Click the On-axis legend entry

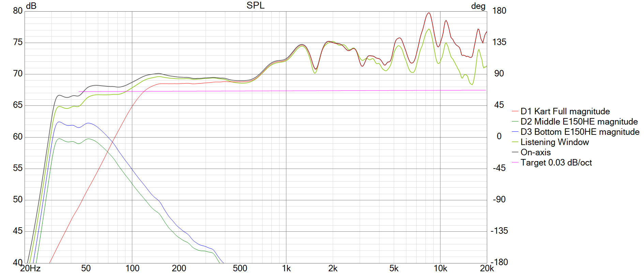535,153
